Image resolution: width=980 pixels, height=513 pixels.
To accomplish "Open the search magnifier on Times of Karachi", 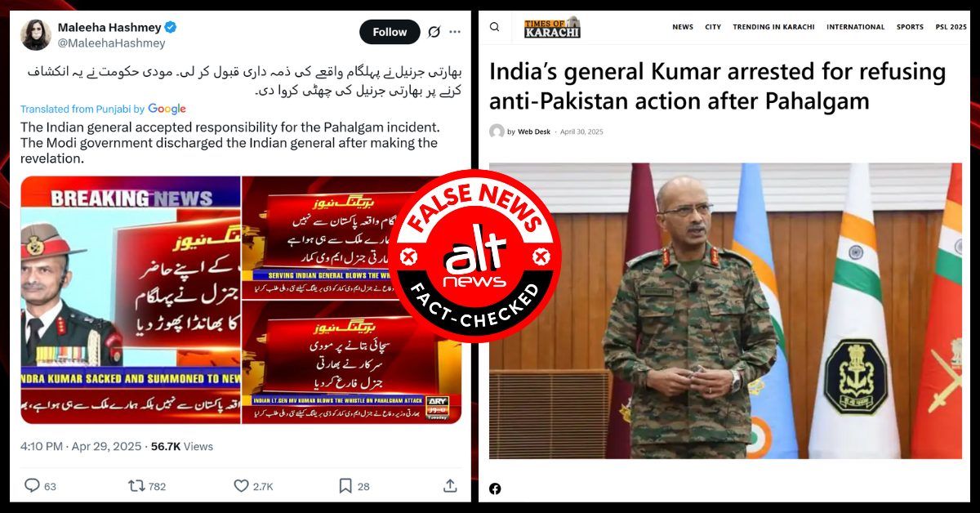I will [x=495, y=27].
